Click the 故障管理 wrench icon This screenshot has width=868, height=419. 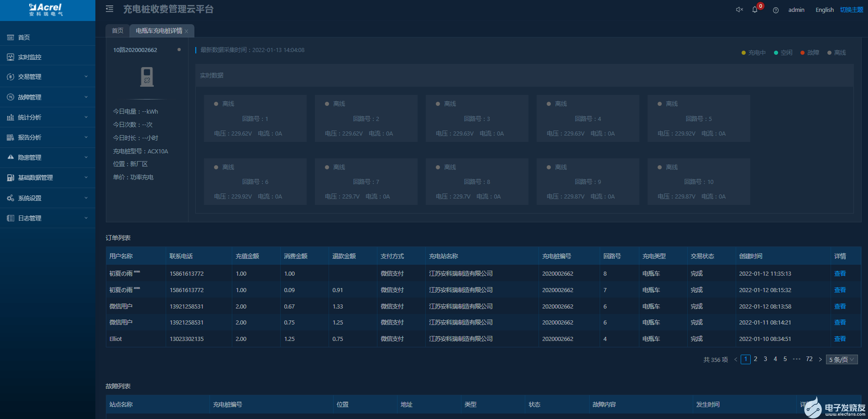[x=10, y=97]
